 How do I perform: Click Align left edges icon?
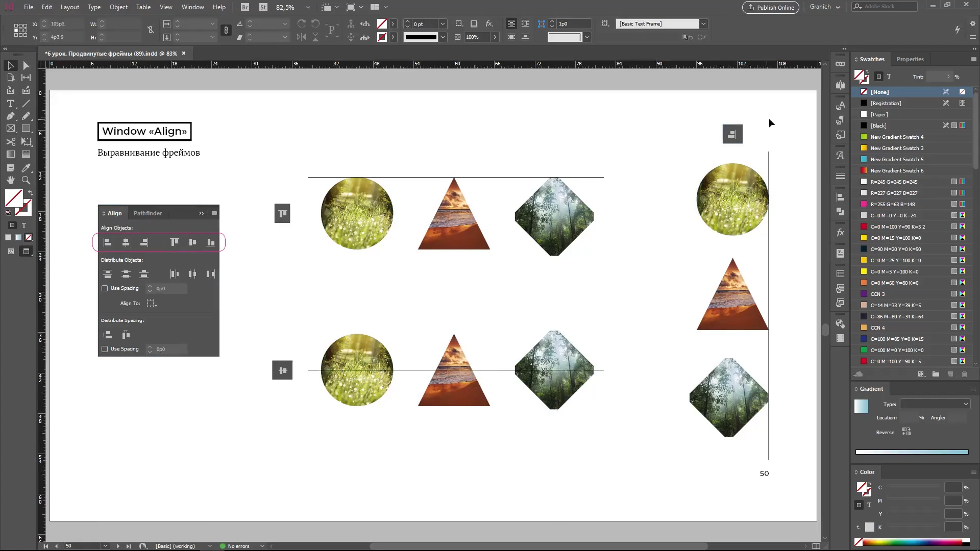tap(107, 242)
